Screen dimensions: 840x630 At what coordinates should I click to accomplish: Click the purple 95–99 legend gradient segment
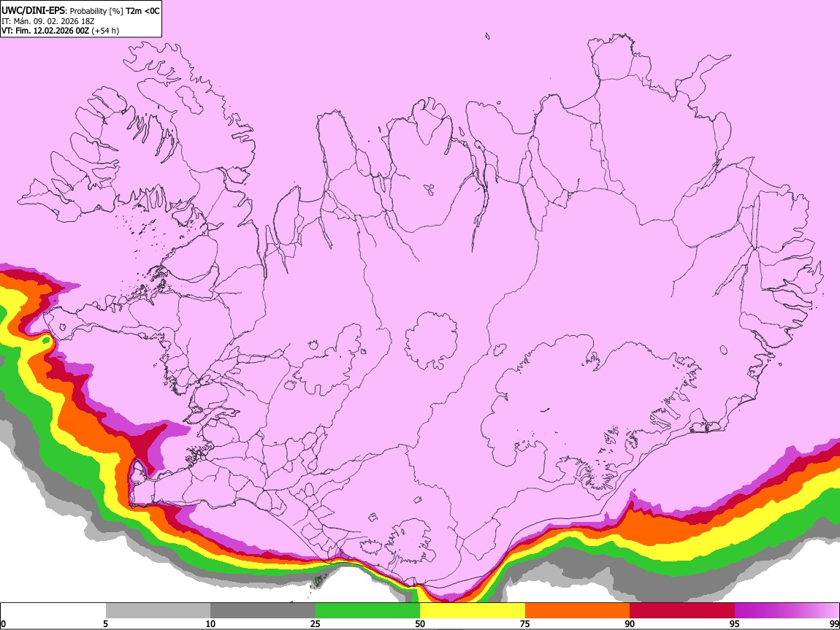(x=787, y=611)
